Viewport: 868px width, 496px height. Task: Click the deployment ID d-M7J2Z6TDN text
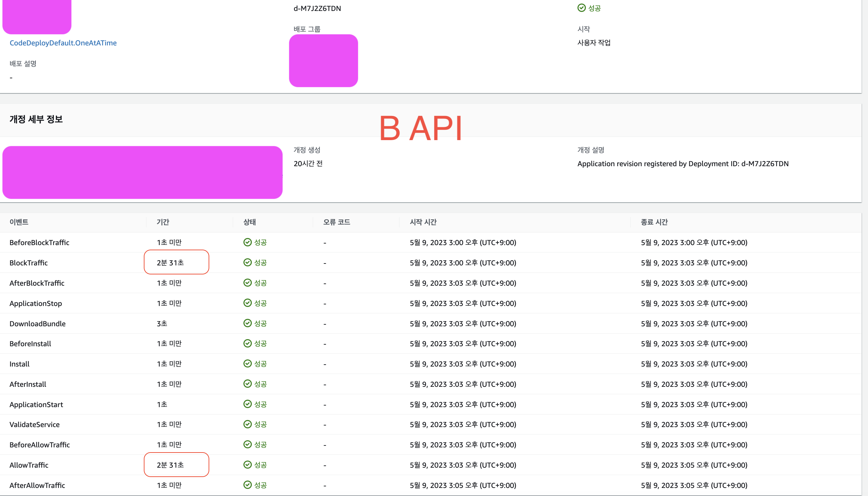[317, 8]
